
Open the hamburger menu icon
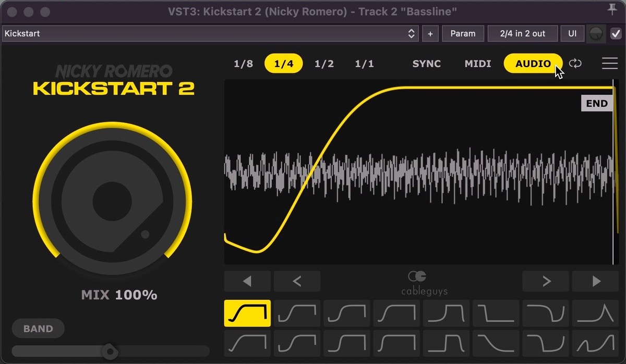pyautogui.click(x=609, y=64)
